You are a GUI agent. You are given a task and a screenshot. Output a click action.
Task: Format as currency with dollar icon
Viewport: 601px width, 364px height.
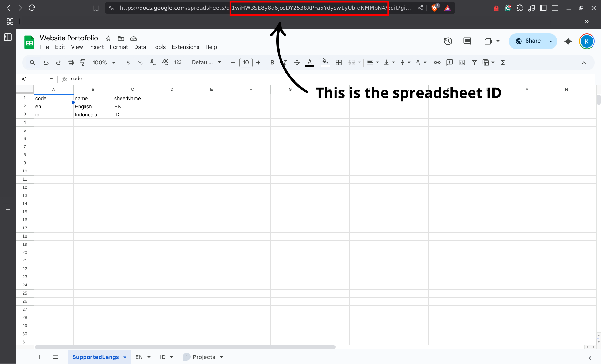point(128,63)
